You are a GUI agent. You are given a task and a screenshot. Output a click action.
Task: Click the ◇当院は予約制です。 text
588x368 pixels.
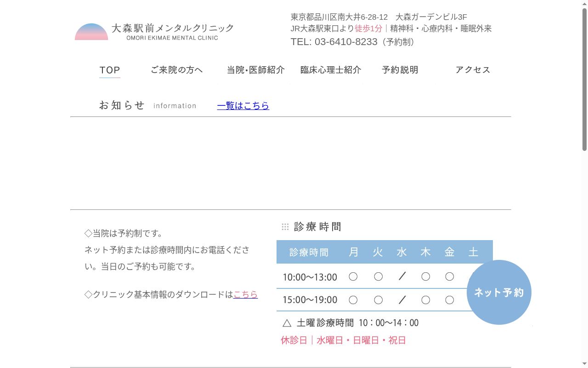124,233
